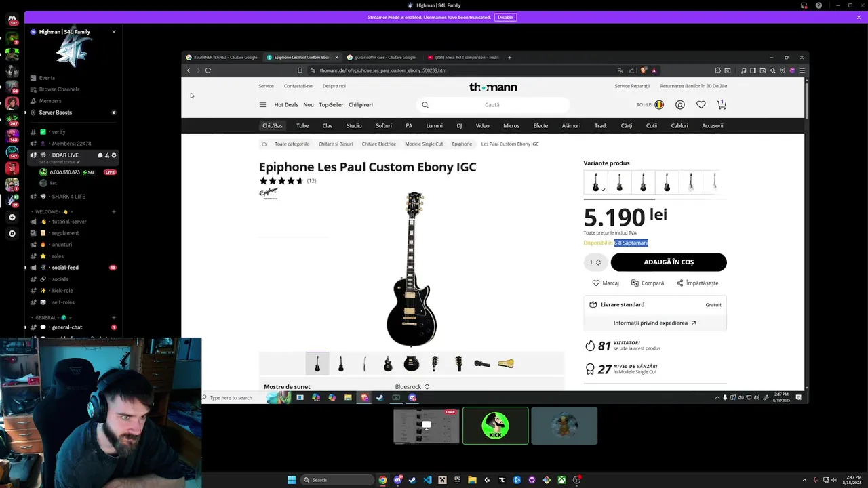868x488 pixels.
Task: Switch to the BEGINNER IBANEZ browser tab
Action: tap(222, 57)
